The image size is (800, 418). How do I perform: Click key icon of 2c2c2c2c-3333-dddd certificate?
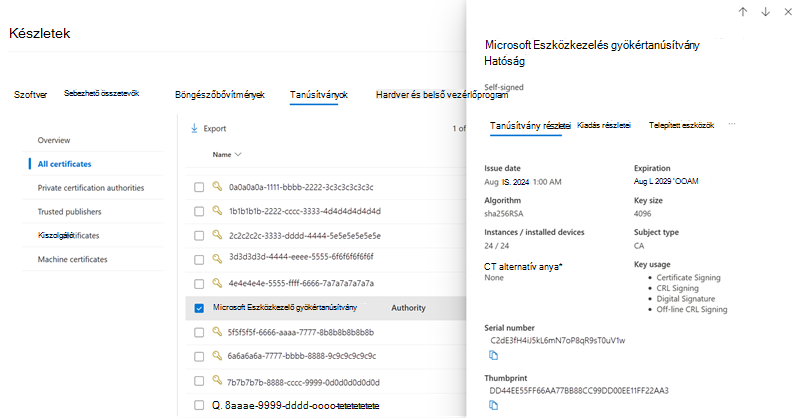[x=217, y=234]
